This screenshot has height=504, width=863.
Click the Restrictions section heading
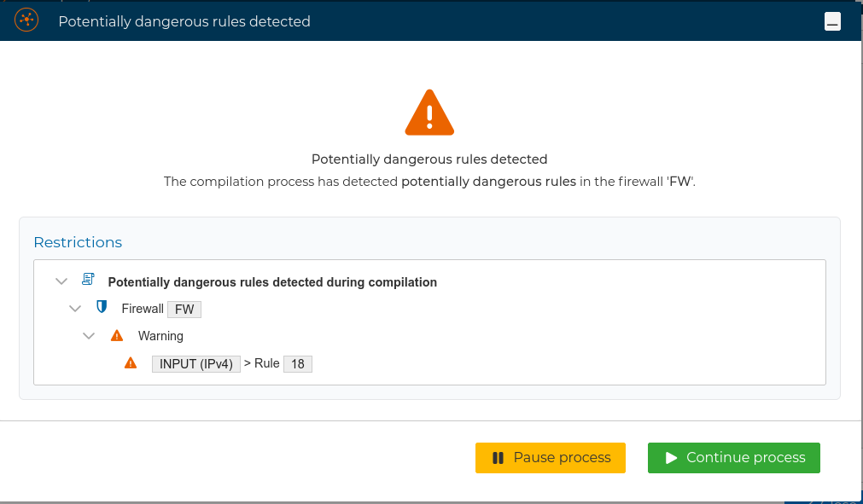[x=78, y=242]
